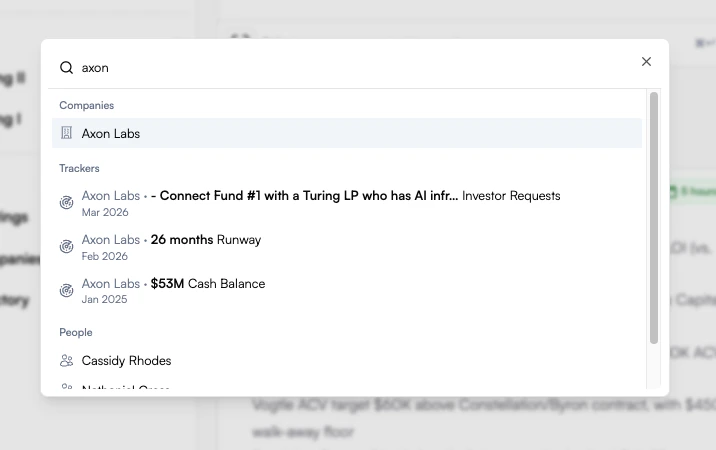716x450 pixels.
Task: Click the 'Mar 2026' date text
Action: 105,212
